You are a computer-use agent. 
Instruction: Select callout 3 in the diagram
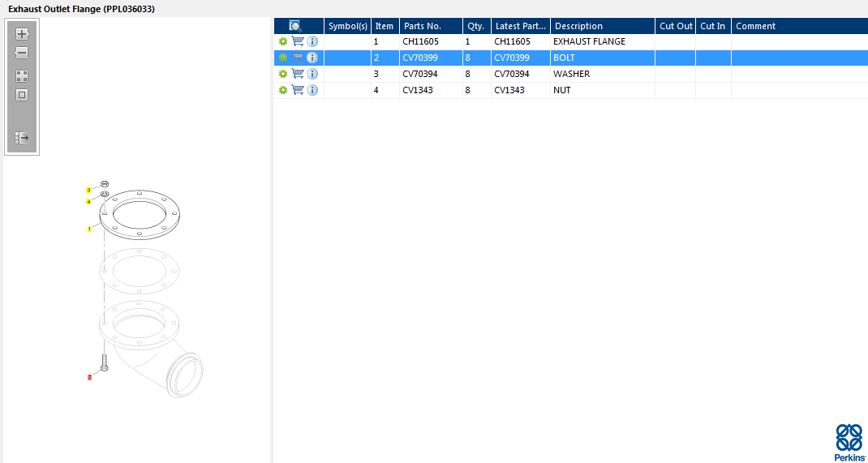point(88,190)
